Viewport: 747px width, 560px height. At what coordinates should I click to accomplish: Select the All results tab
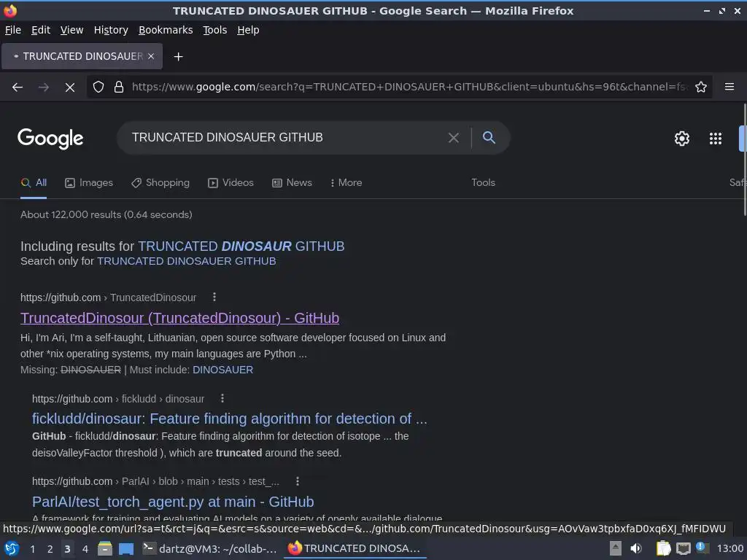click(x=34, y=183)
